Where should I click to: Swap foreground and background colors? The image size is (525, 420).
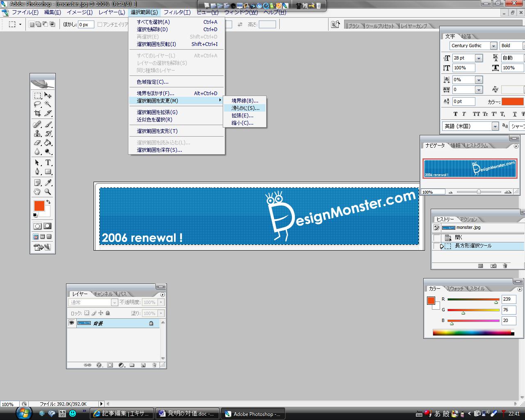(x=48, y=201)
